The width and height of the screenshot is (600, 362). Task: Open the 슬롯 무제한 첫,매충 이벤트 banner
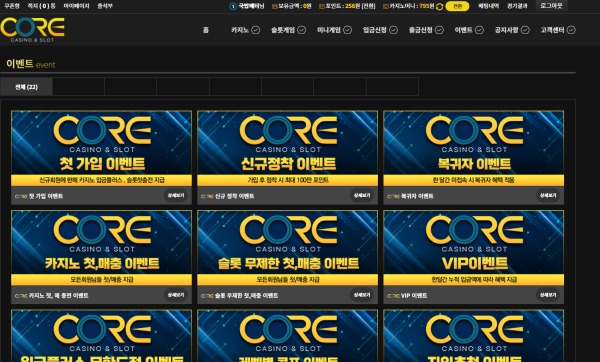287,248
